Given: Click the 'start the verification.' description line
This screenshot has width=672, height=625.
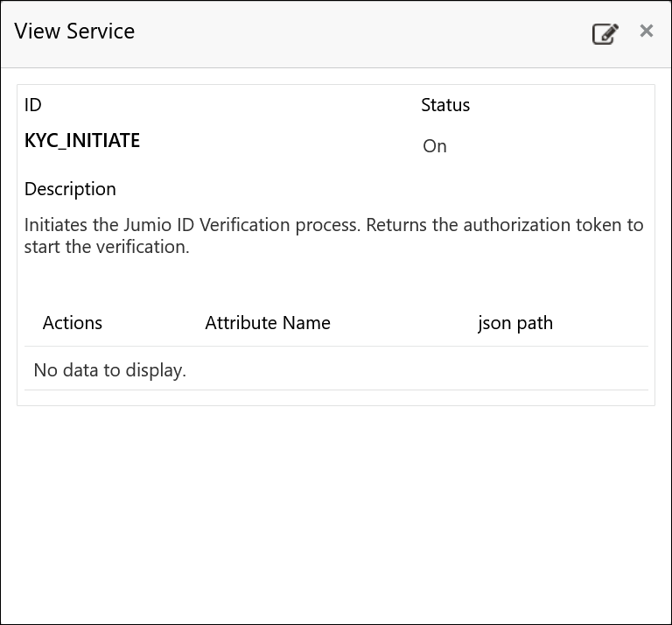Looking at the screenshot, I should point(107,247).
